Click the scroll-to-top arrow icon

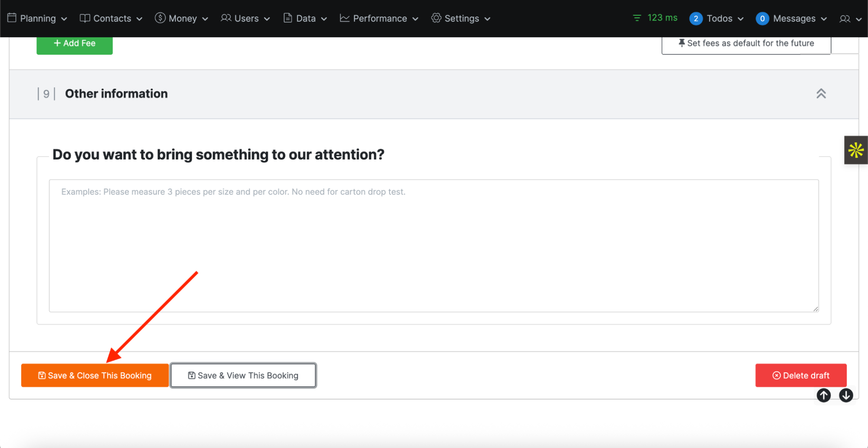(823, 395)
